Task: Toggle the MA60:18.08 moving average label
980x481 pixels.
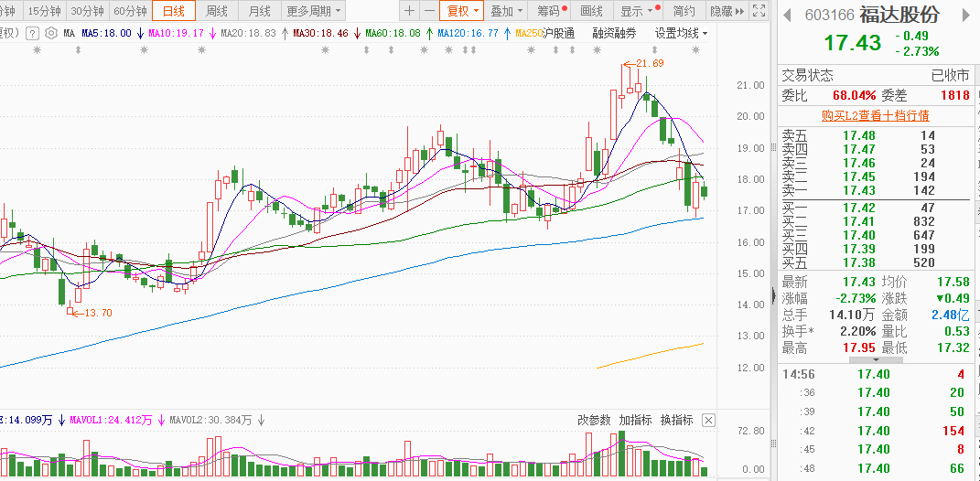Action: (x=393, y=33)
